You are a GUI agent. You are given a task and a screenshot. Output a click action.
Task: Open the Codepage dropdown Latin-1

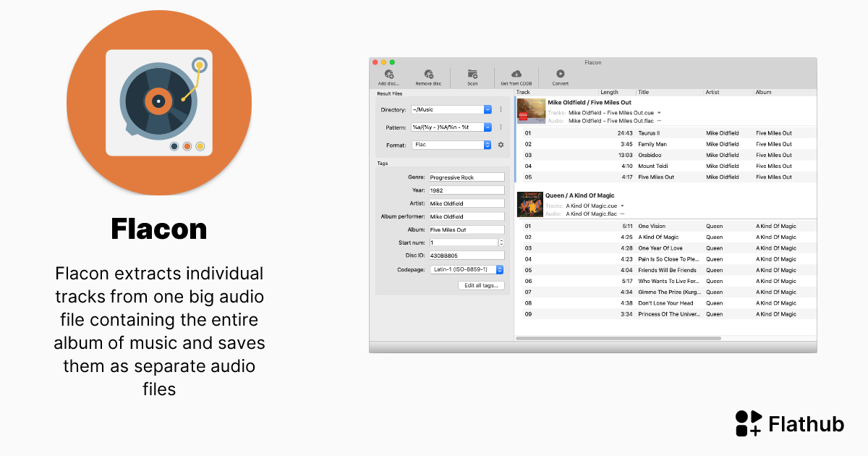(499, 269)
